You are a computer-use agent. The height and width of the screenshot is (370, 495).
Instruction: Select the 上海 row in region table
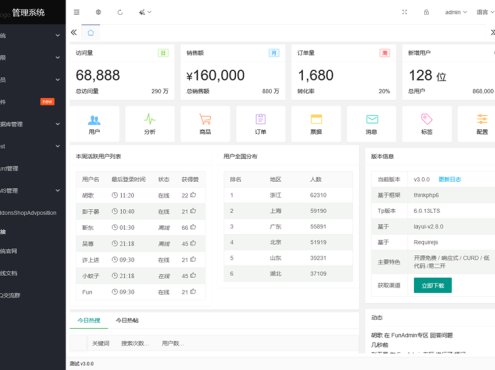[288, 211]
